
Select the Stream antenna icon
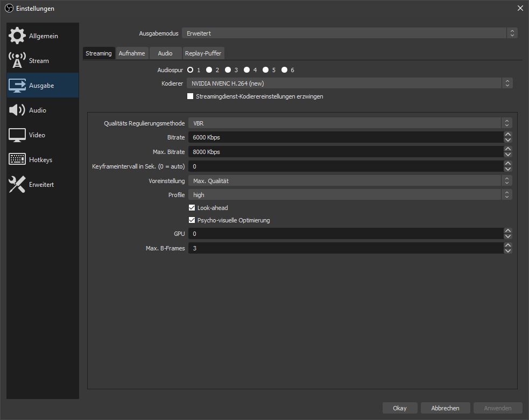click(17, 60)
